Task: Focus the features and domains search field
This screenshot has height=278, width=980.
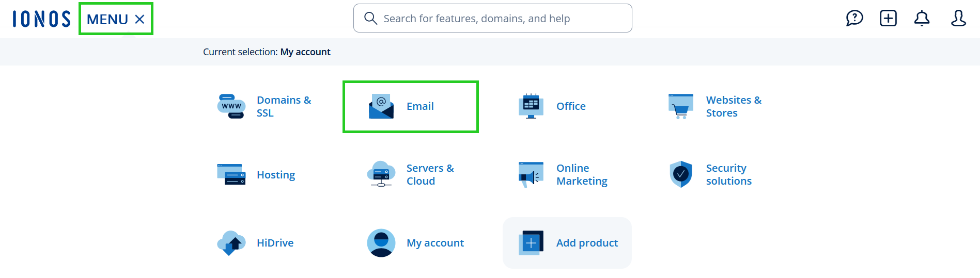Action: pyautogui.click(x=492, y=18)
